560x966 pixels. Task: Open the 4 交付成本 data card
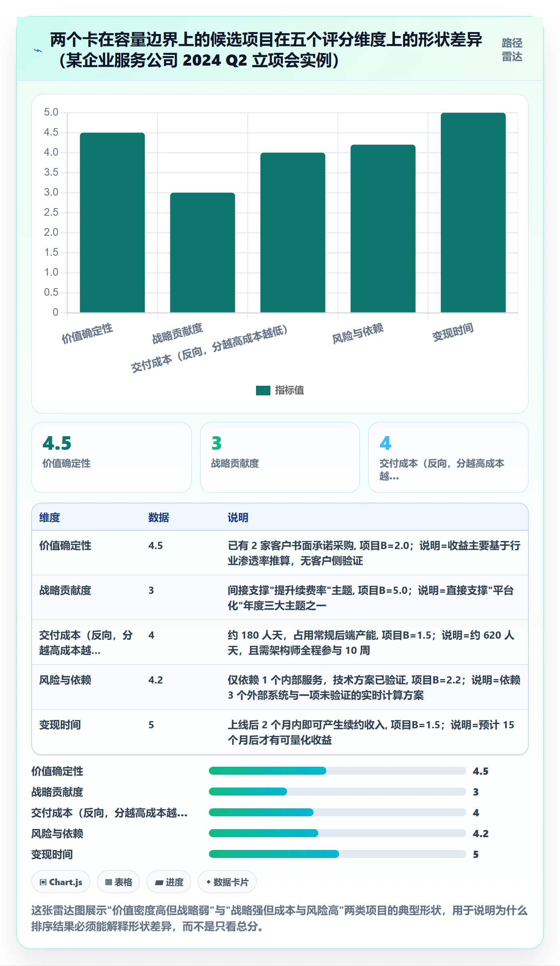pos(448,457)
